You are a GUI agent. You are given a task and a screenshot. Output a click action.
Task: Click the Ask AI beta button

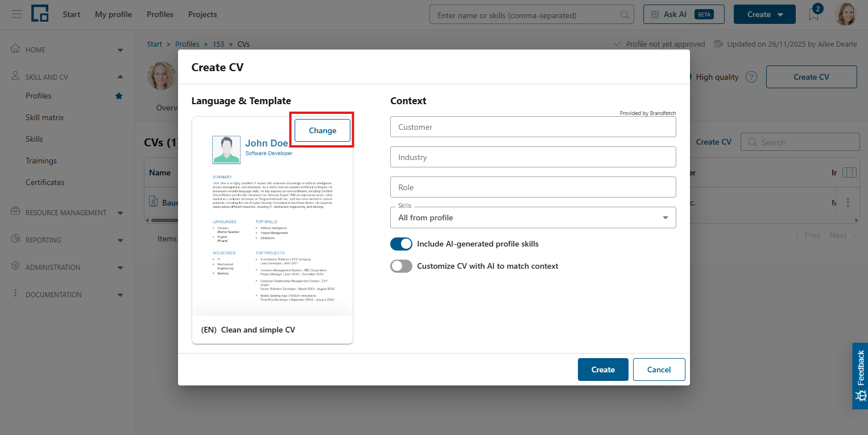684,14
